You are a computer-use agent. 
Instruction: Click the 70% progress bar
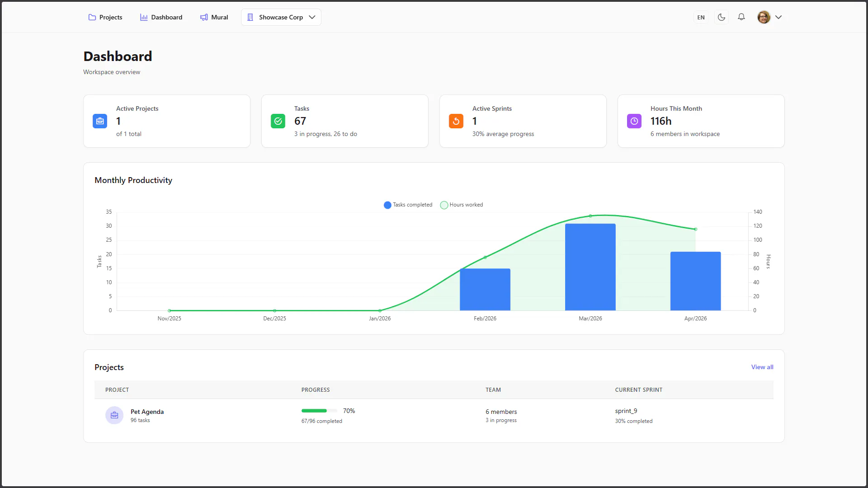click(x=319, y=411)
